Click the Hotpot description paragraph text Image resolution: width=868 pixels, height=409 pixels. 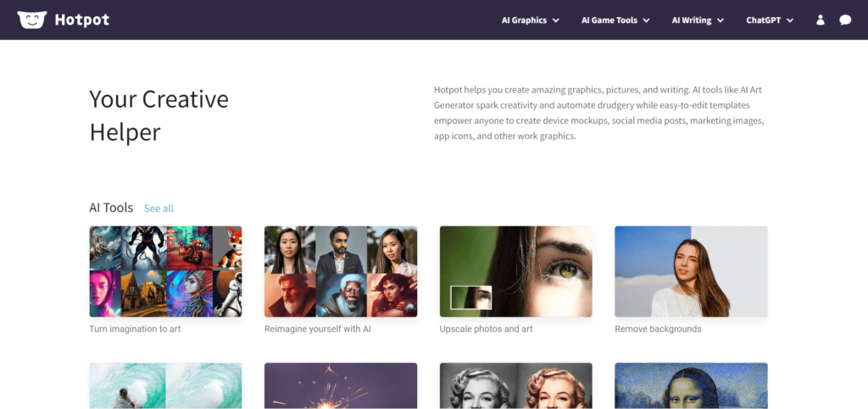(599, 113)
